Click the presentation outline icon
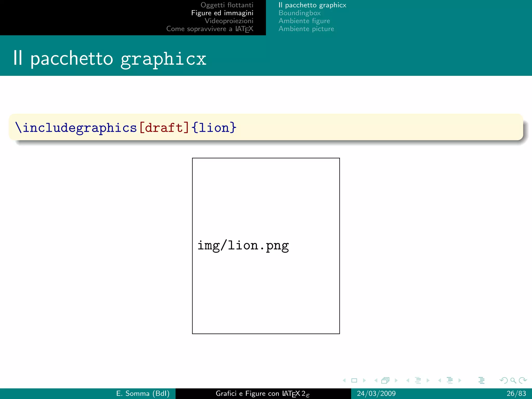This screenshot has width=532, height=399. click(481, 380)
